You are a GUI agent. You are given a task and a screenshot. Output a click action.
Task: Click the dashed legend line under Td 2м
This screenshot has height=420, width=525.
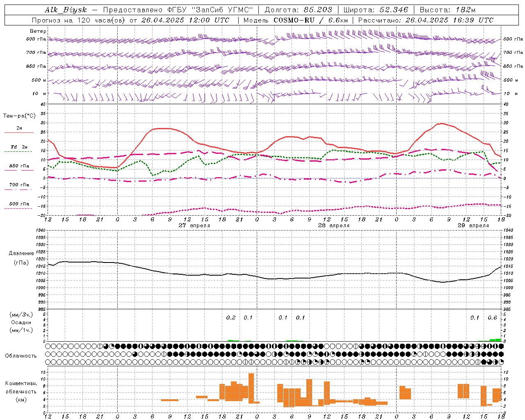click(x=19, y=152)
